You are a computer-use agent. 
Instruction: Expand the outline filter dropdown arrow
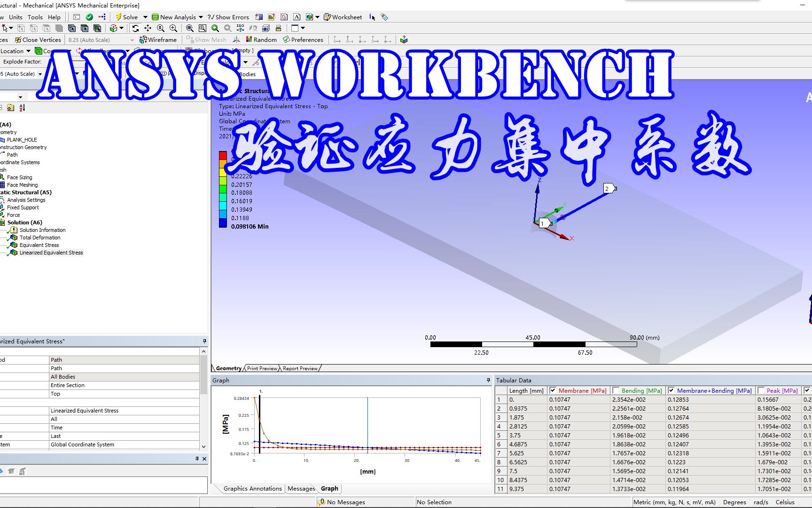click(20, 97)
